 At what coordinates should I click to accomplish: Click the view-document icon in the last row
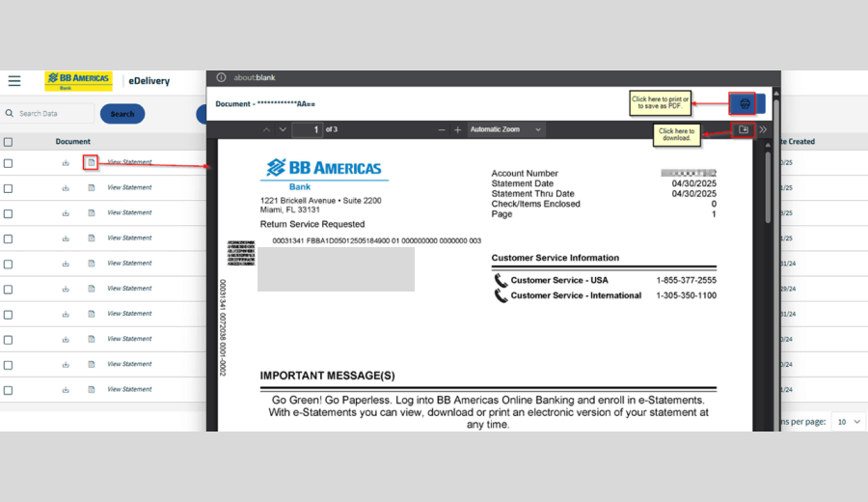[x=92, y=389]
